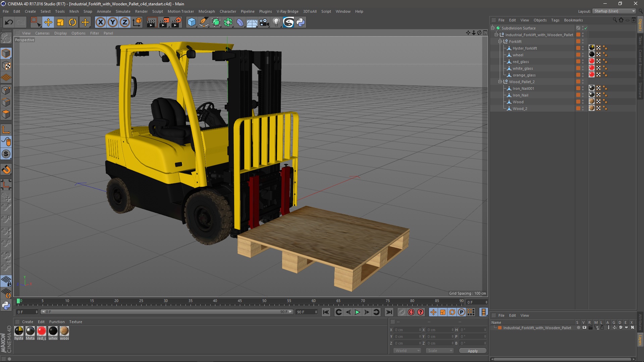Viewport: 644px width, 362px height.
Task: Select the red_g material swatch
Action: point(42,331)
